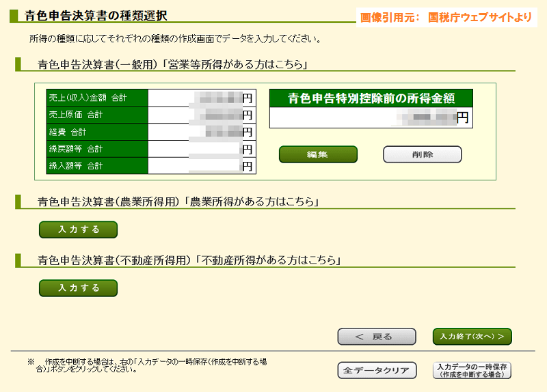547x392 pixels.
Task: Click the 繰戻額等 合計 label
Action: tap(97, 149)
